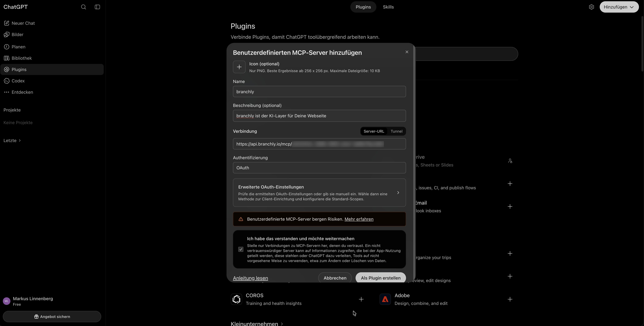
Task: Click the ChatGPT logo text
Action: tap(15, 7)
